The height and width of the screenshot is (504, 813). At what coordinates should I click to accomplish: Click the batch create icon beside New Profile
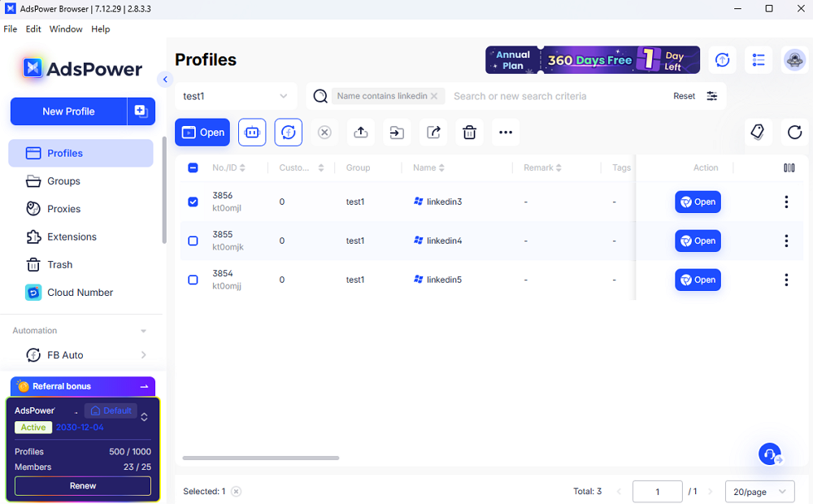pos(141,111)
